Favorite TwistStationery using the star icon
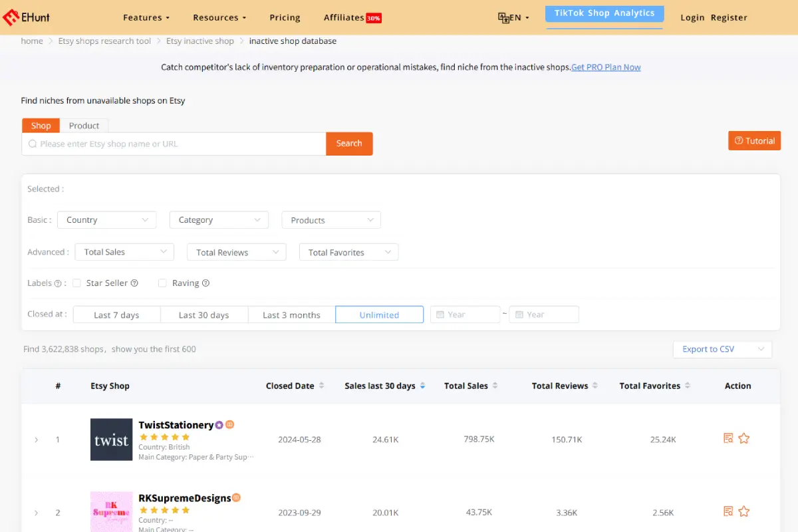Image resolution: width=798 pixels, height=532 pixels. pos(743,438)
